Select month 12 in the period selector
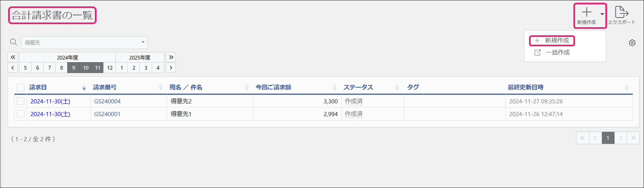The height and width of the screenshot is (188, 644). click(110, 68)
